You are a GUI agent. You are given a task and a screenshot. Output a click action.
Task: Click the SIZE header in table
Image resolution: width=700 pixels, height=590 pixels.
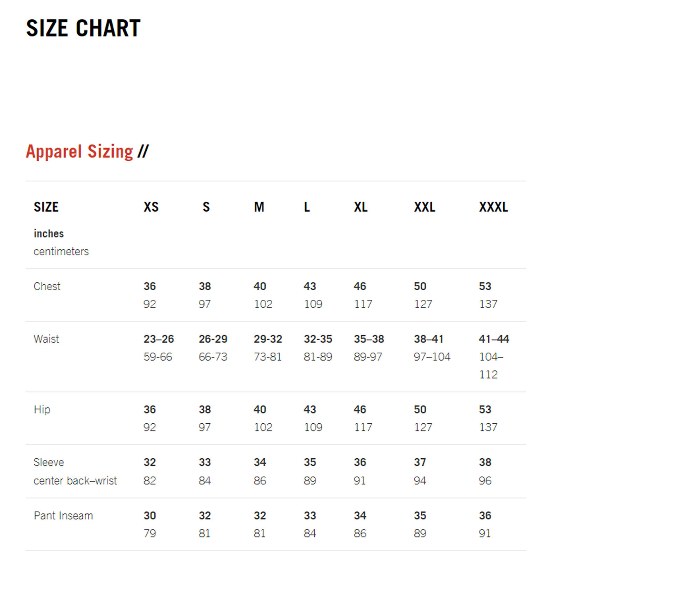pyautogui.click(x=46, y=207)
